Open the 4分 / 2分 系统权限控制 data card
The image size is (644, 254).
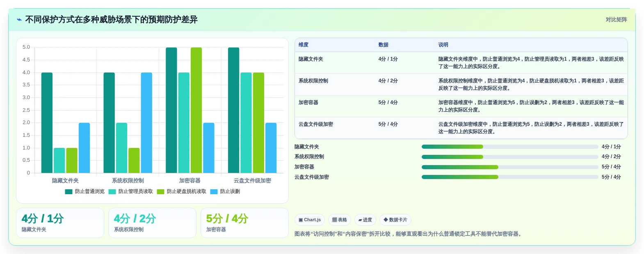tap(152, 223)
